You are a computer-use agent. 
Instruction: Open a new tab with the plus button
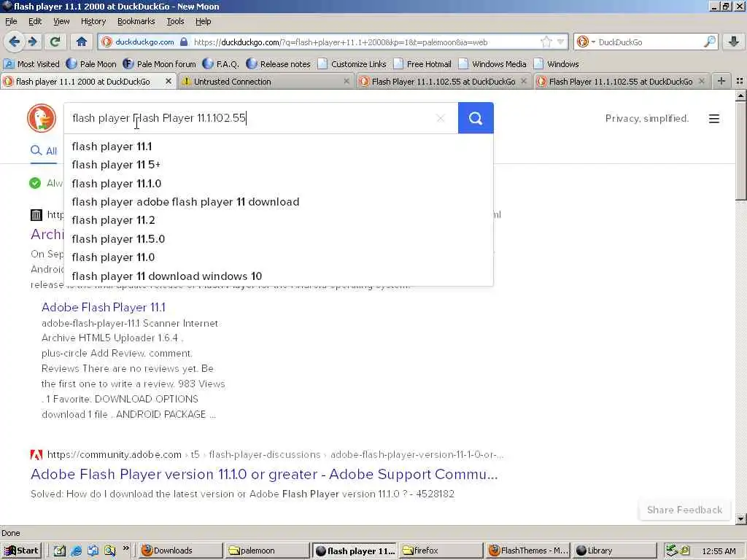pyautogui.click(x=721, y=81)
